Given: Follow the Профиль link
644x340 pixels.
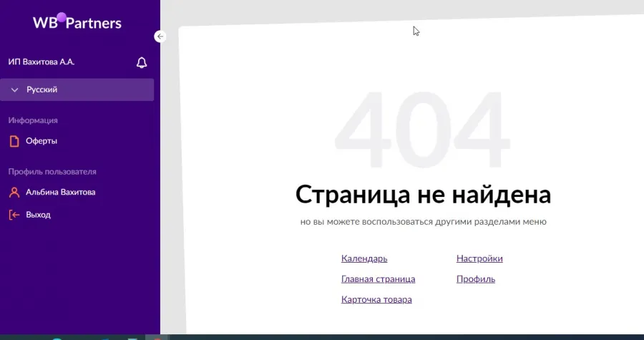Looking at the screenshot, I should tap(476, 279).
